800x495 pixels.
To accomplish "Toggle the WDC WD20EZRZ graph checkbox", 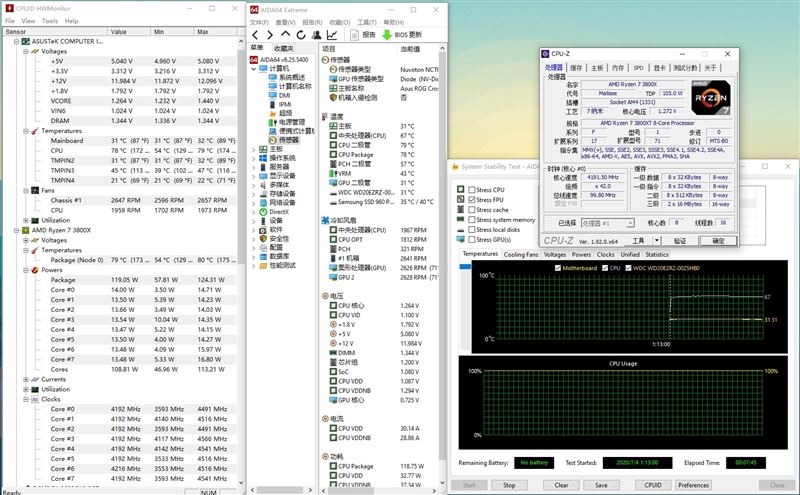I will (x=629, y=268).
